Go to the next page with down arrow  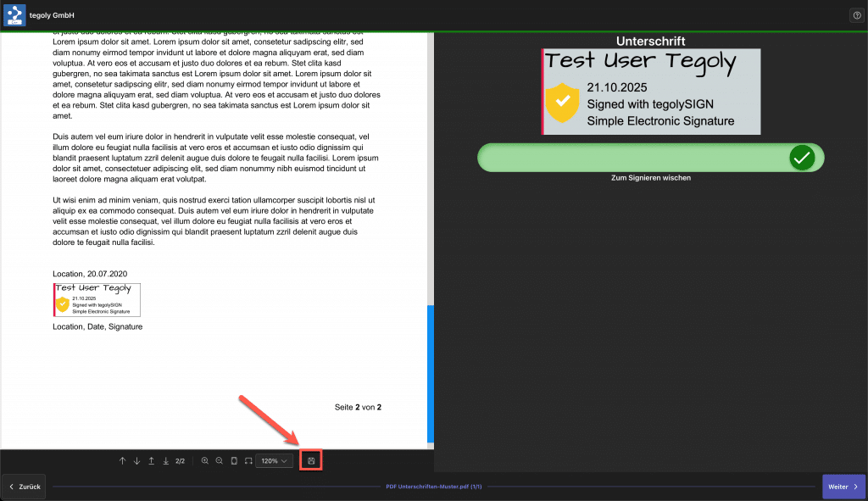click(136, 461)
